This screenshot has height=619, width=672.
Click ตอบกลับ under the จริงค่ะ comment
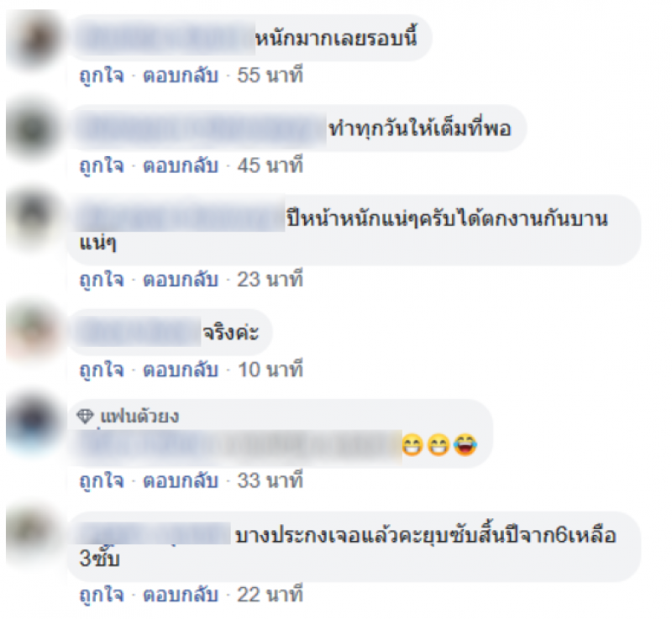point(181,370)
